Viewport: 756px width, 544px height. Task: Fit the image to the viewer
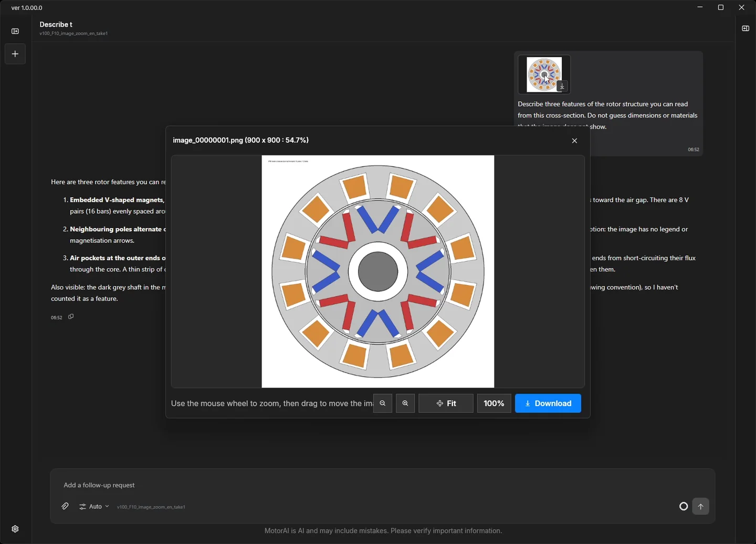click(446, 403)
